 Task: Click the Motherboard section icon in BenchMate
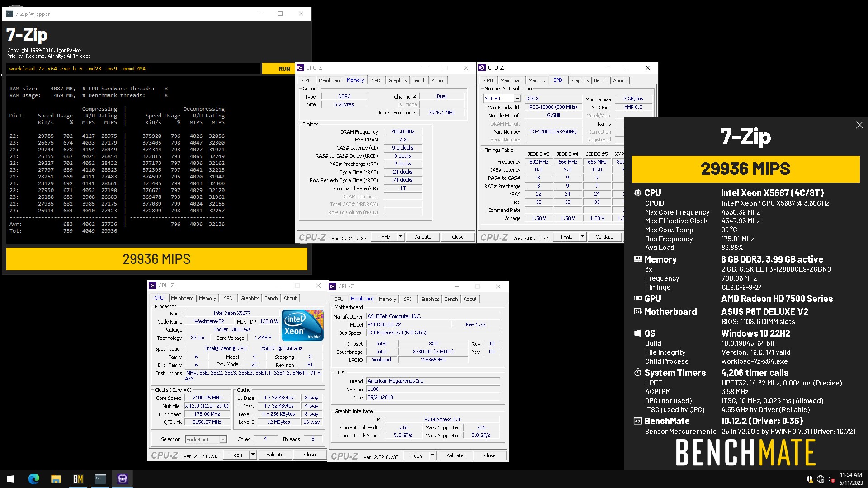click(637, 311)
